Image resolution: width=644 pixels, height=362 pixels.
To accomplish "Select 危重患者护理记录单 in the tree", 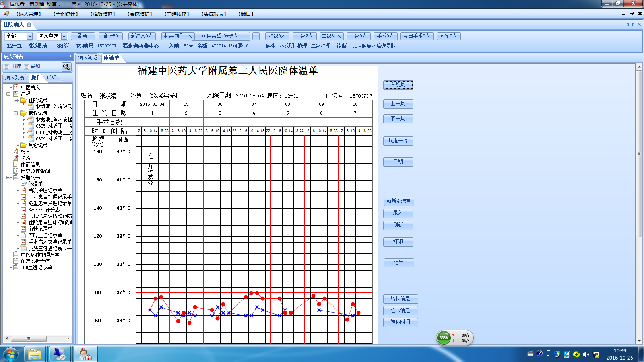I will [50, 203].
